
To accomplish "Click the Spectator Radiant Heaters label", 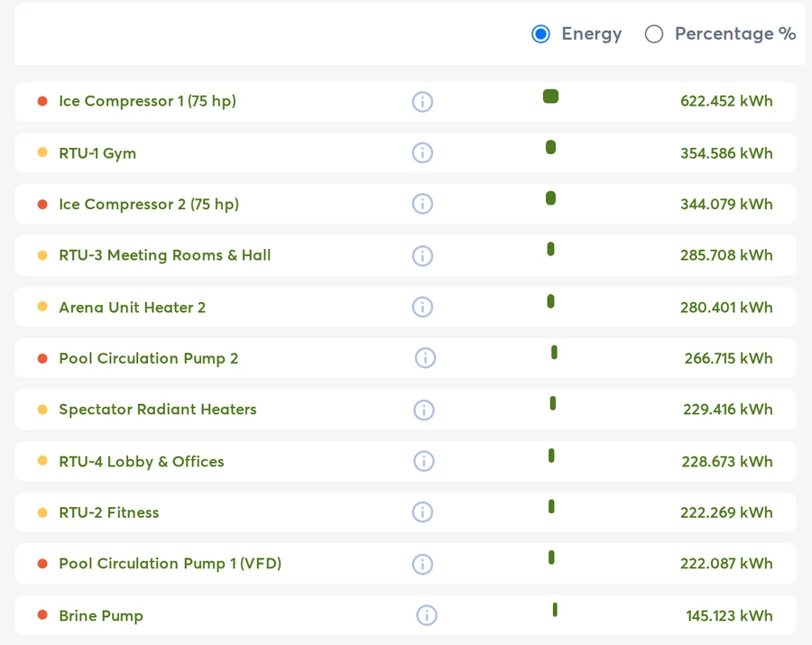I will (158, 410).
